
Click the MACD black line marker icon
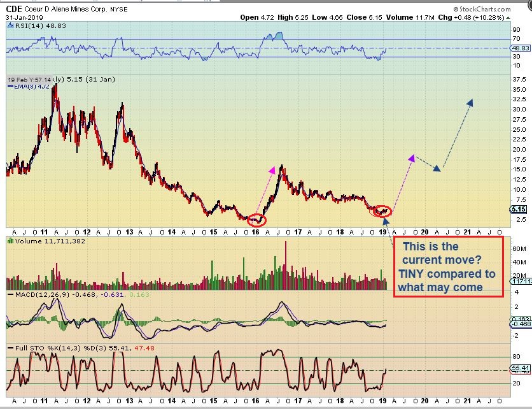[x=11, y=295]
